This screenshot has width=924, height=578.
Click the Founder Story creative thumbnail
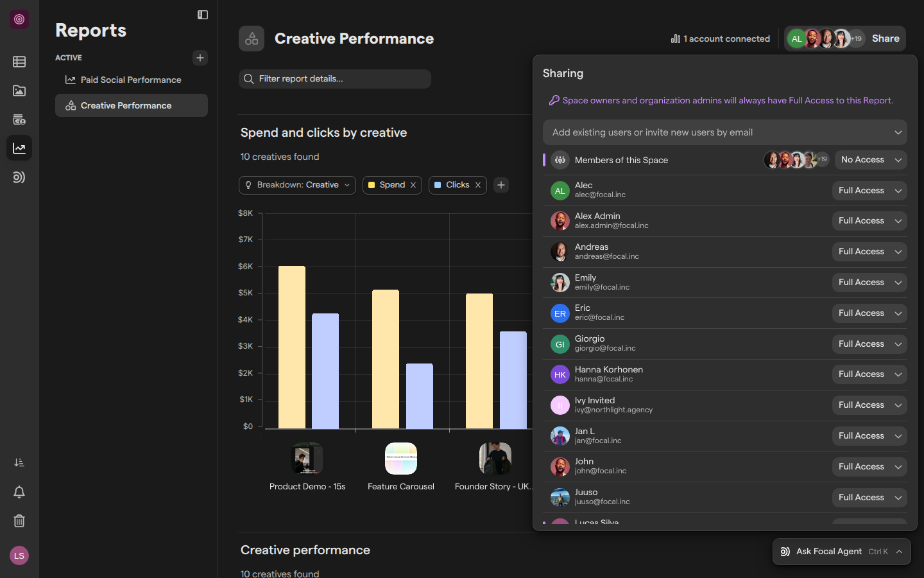coord(495,459)
